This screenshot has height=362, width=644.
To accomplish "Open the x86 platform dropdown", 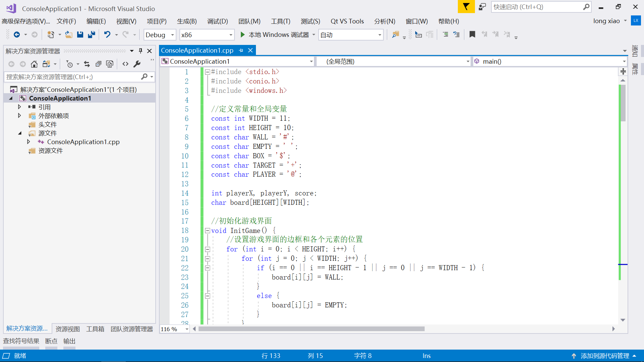I will (x=231, y=35).
